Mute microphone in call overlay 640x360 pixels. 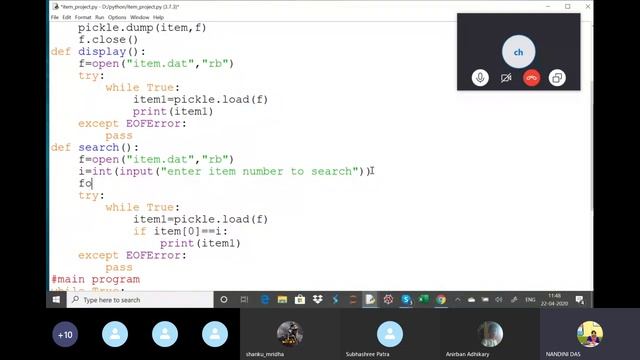(x=480, y=78)
